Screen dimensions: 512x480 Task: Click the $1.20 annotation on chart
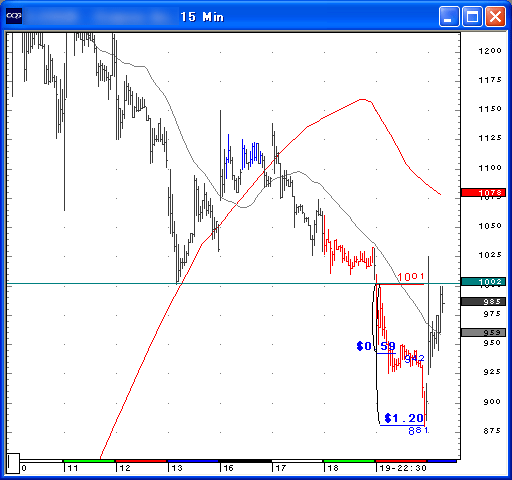404,418
